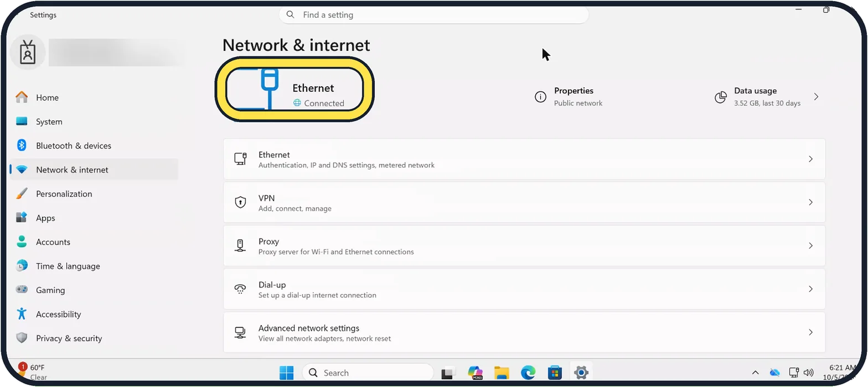Click the volume speaker tray icon
Image resolution: width=868 pixels, height=387 pixels.
click(809, 373)
